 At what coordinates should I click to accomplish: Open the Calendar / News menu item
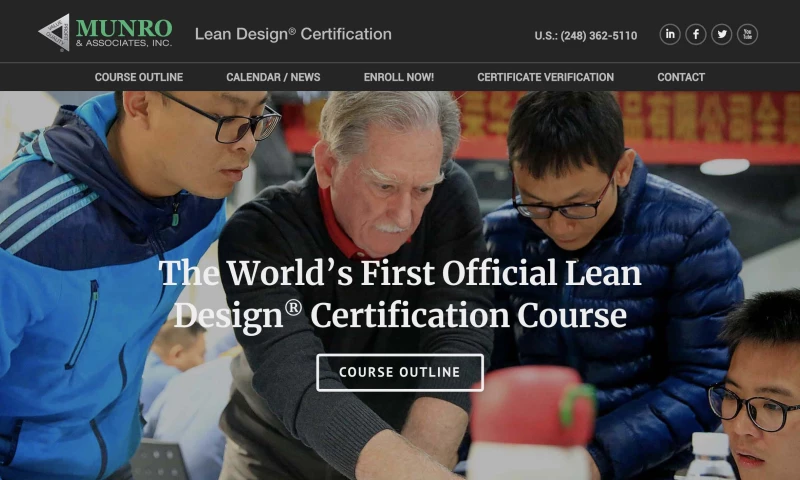click(x=273, y=77)
